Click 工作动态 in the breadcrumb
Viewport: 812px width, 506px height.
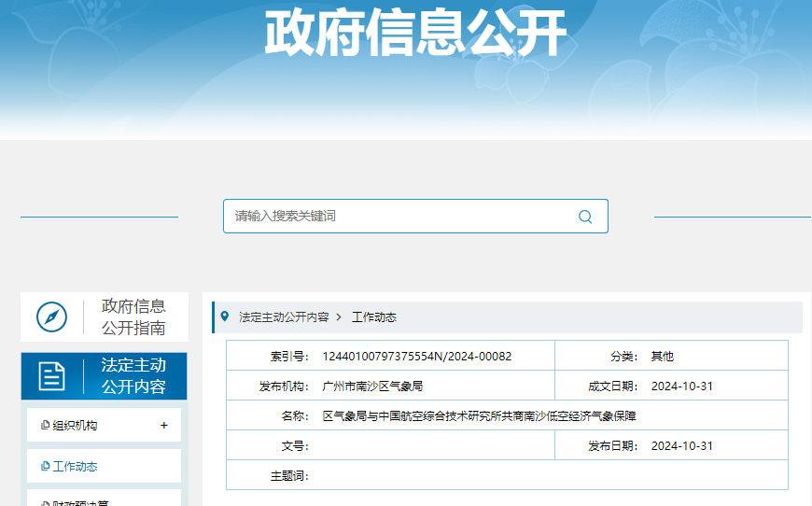tap(374, 317)
